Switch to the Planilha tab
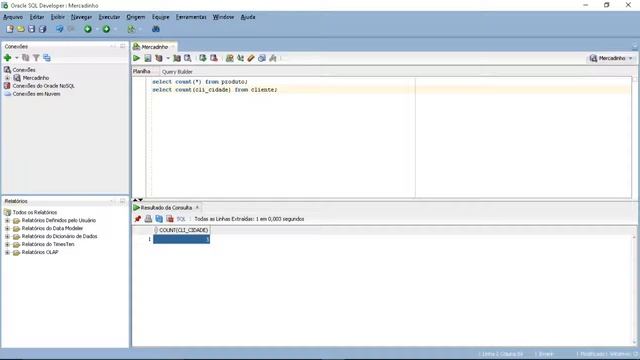The image size is (640, 360). 142,71
